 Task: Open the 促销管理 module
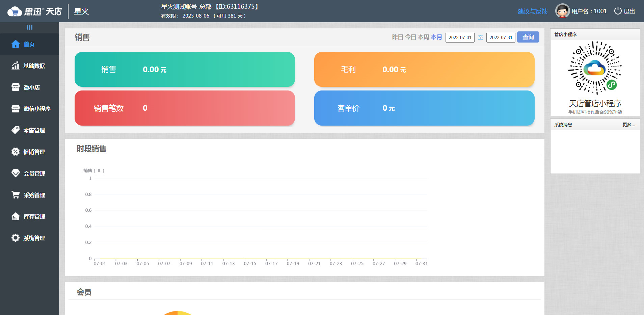click(34, 152)
